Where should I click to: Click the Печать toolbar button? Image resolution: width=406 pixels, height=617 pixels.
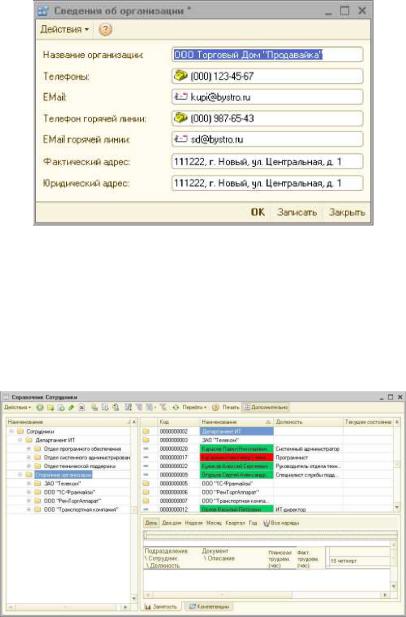[x=230, y=407]
